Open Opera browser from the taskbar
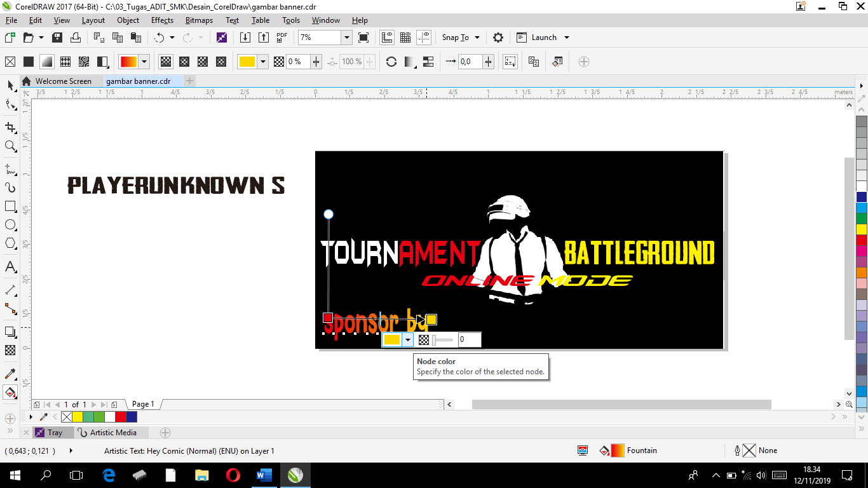Viewport: 868px width, 488px height. (x=233, y=475)
